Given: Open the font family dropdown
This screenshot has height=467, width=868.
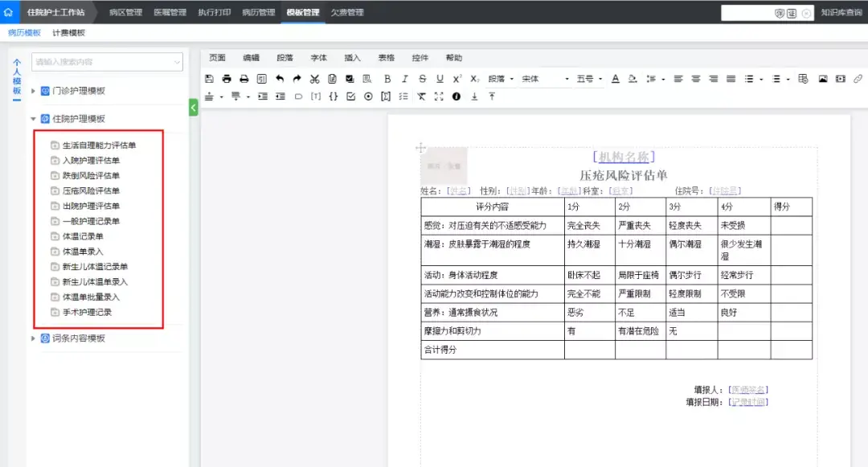Looking at the screenshot, I should [x=545, y=79].
